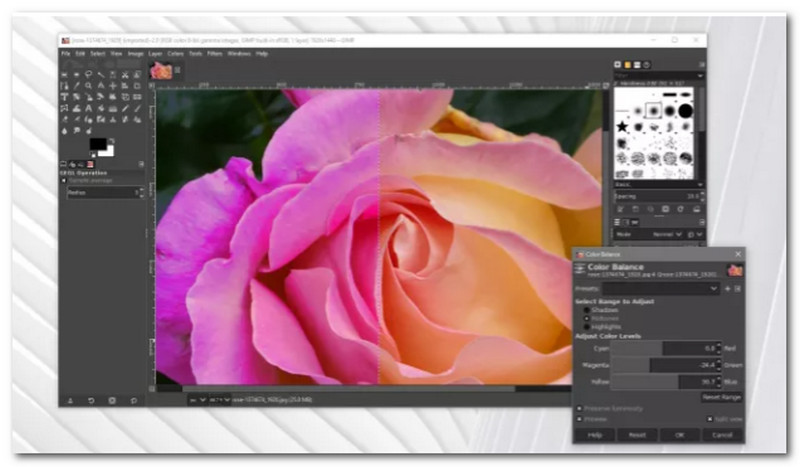Click the Reset Range button
Image resolution: width=800 pixels, height=467 pixels.
point(720,397)
